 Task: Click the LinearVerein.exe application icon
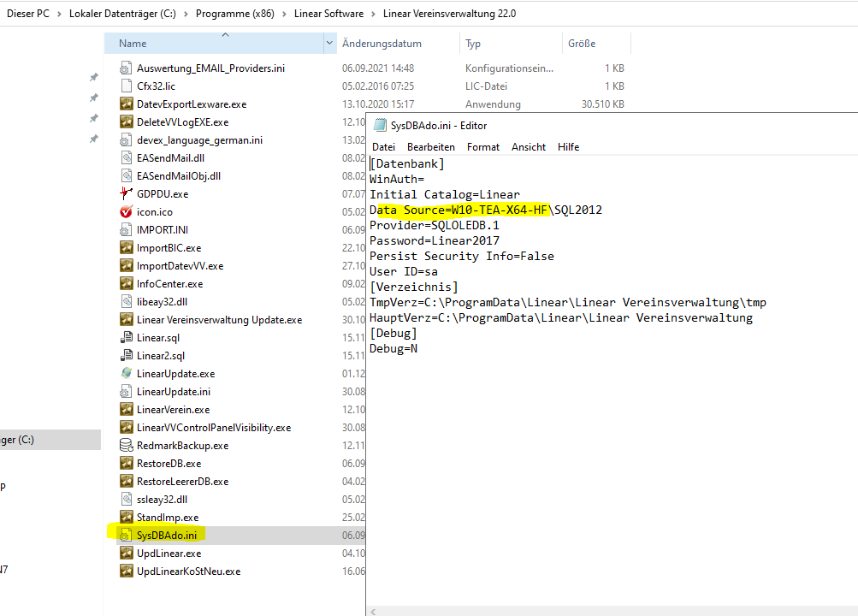tap(127, 409)
